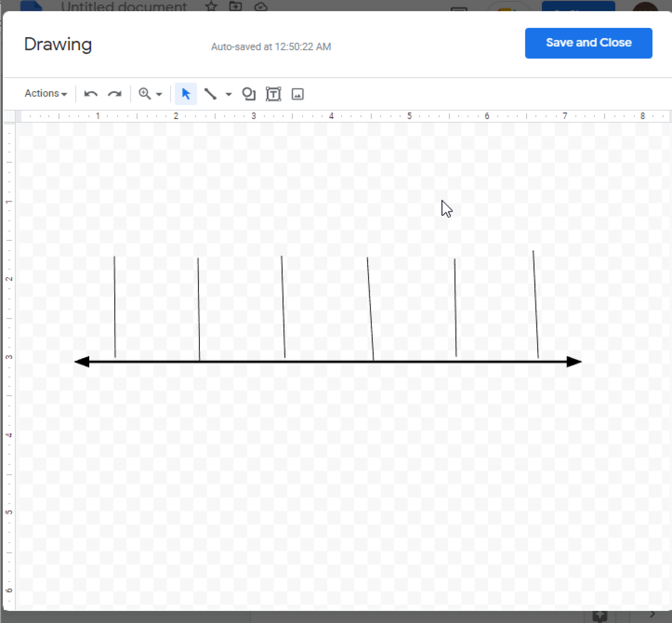Click Save and Close button

coord(588,43)
